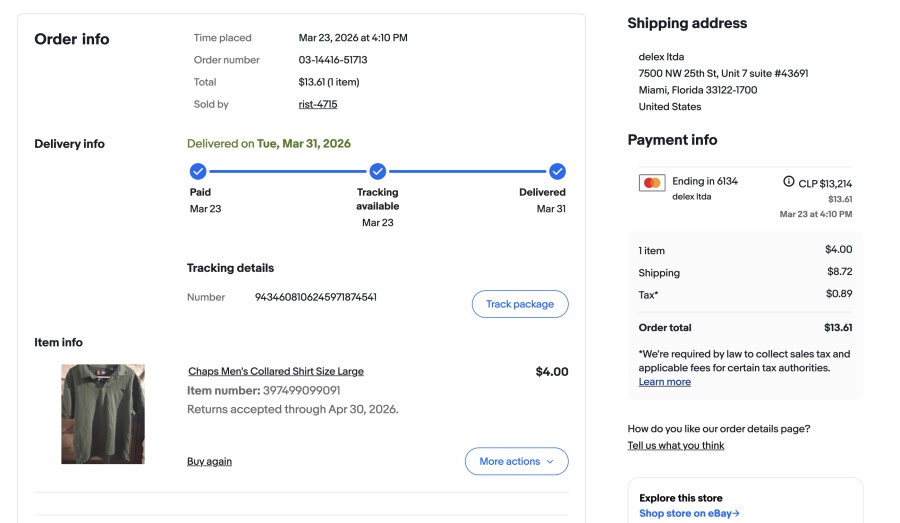Click progress line between Paid and Tracking available
The height and width of the screenshot is (523, 900).
pyautogui.click(x=288, y=171)
